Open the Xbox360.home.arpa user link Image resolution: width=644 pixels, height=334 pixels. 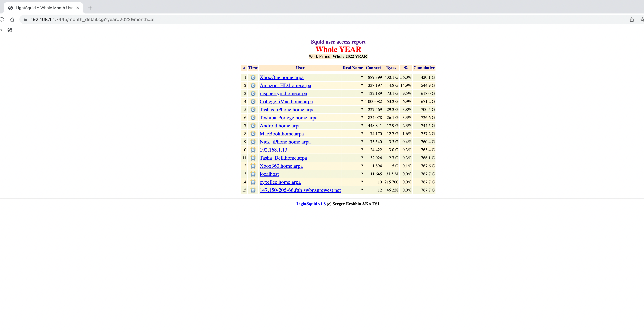coord(281,166)
